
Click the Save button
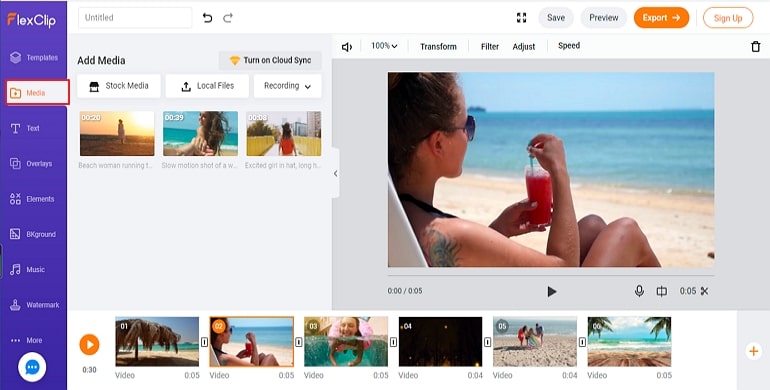(556, 18)
